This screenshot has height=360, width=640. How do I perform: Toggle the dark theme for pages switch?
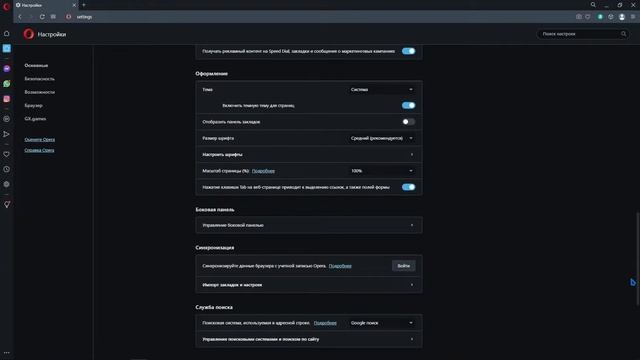point(408,105)
